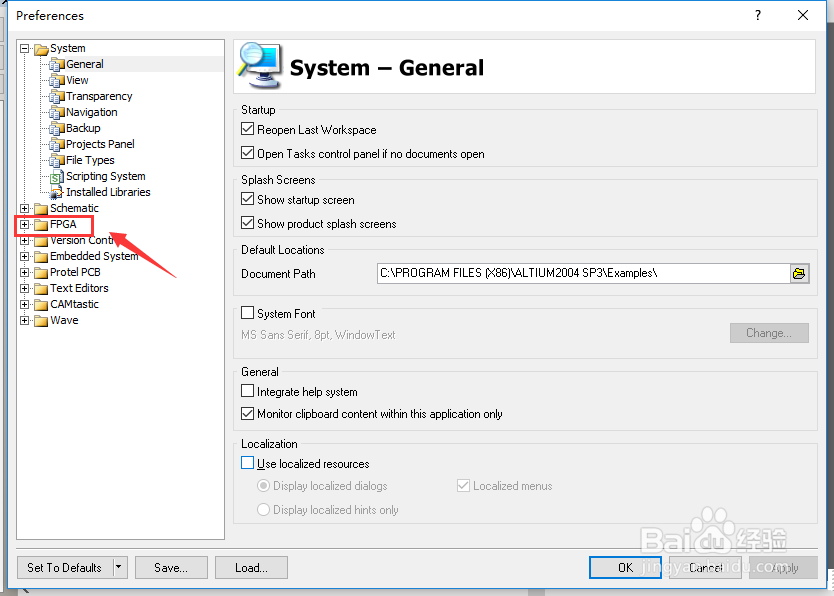Click the Document Path text field
The image size is (834, 596).
[583, 273]
